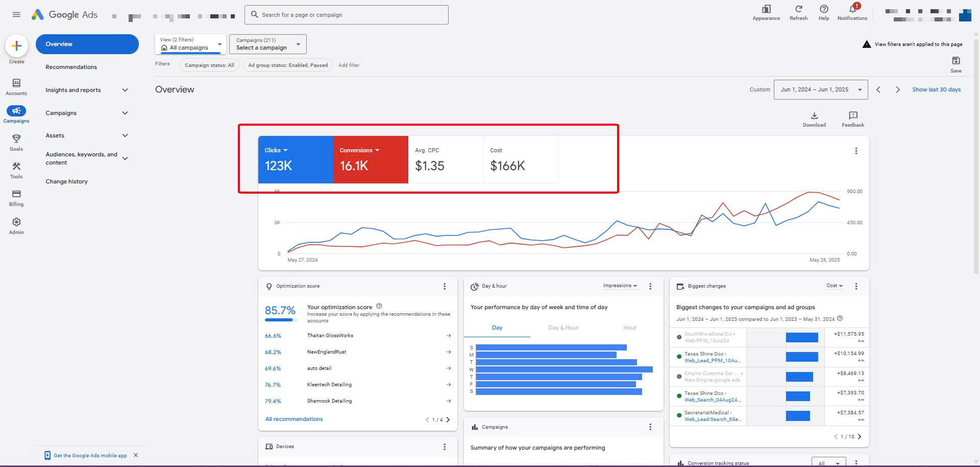Select the Overview menu item
The width and height of the screenshot is (980, 467).
pos(87,44)
